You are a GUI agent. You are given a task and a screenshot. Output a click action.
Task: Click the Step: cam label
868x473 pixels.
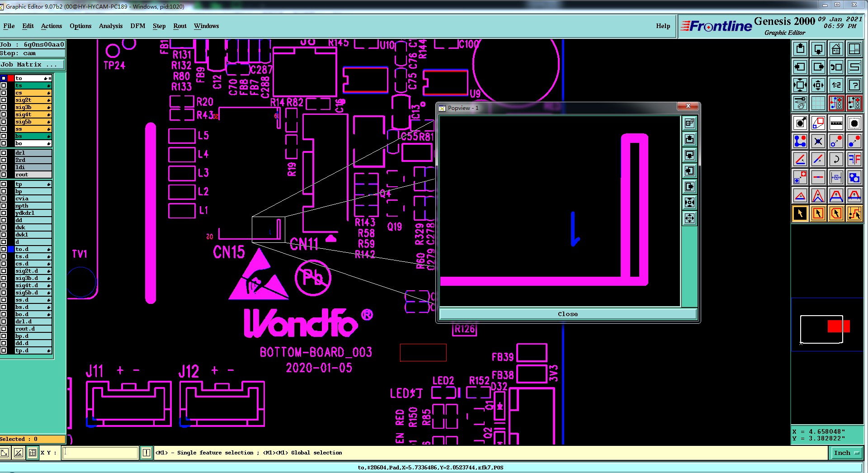[x=33, y=53]
